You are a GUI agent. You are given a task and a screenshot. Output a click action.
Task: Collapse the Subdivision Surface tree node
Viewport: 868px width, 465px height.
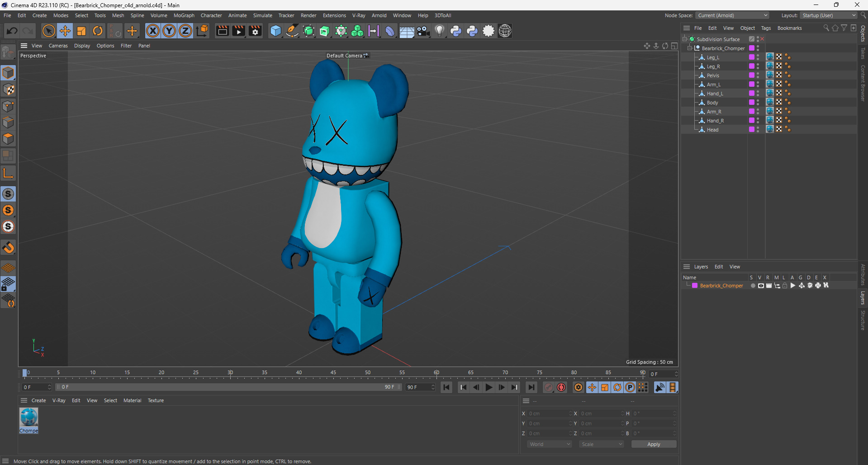click(685, 39)
